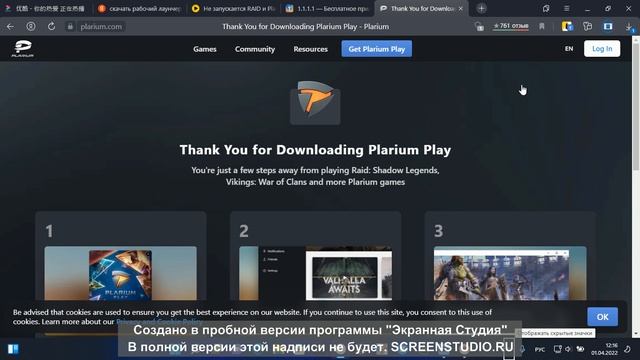
Task: Click the РУС language indicator in the tray
Action: point(540,349)
